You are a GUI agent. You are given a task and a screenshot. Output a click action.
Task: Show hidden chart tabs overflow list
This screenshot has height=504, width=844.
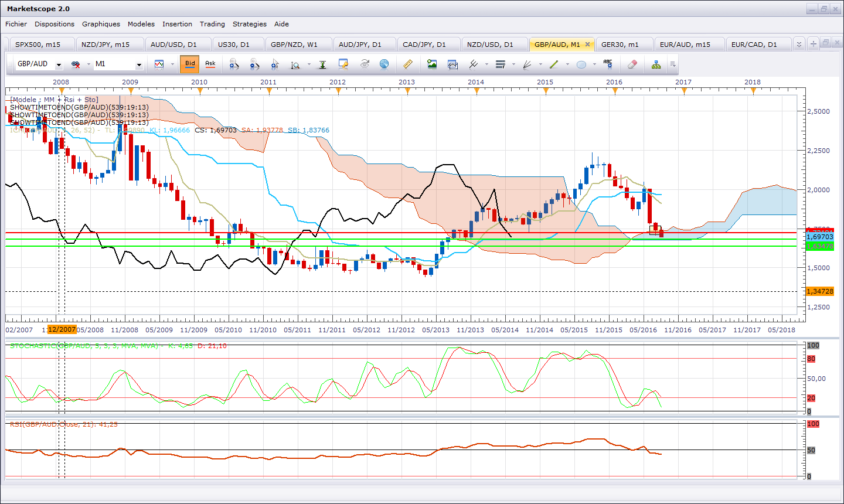tap(799, 44)
